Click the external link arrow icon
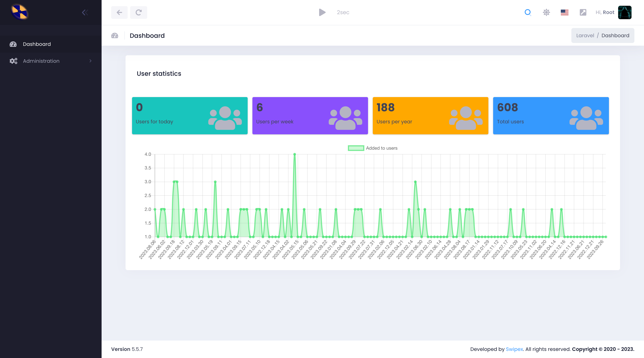The height and width of the screenshot is (358, 644). [583, 12]
